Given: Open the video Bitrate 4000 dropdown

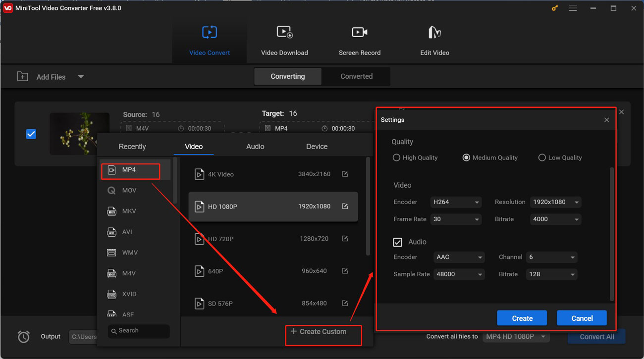Looking at the screenshot, I should (555, 219).
